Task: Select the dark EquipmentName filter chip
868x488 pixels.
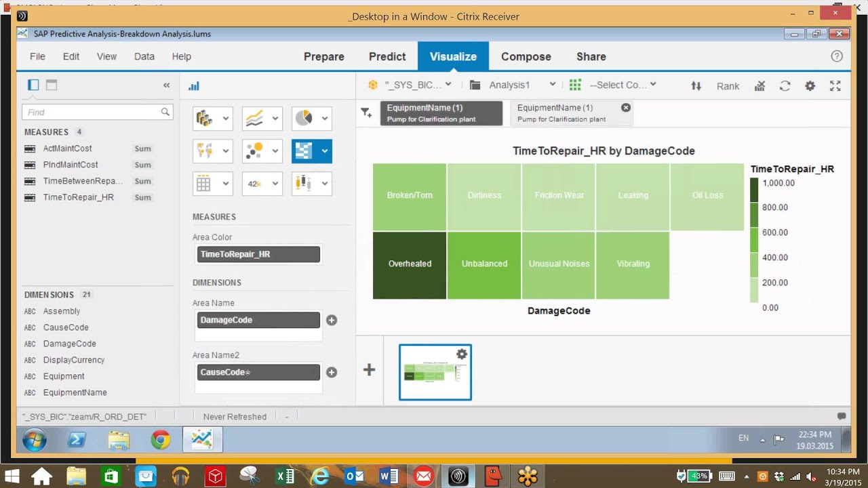Action: [441, 113]
